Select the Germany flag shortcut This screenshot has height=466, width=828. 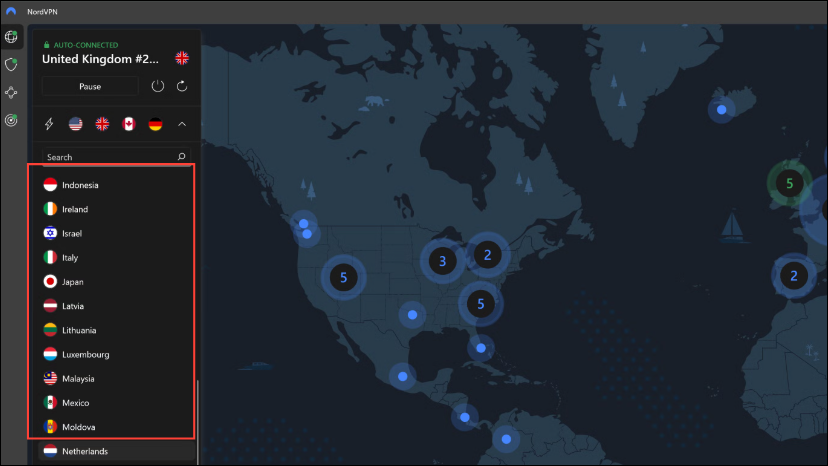(x=155, y=124)
